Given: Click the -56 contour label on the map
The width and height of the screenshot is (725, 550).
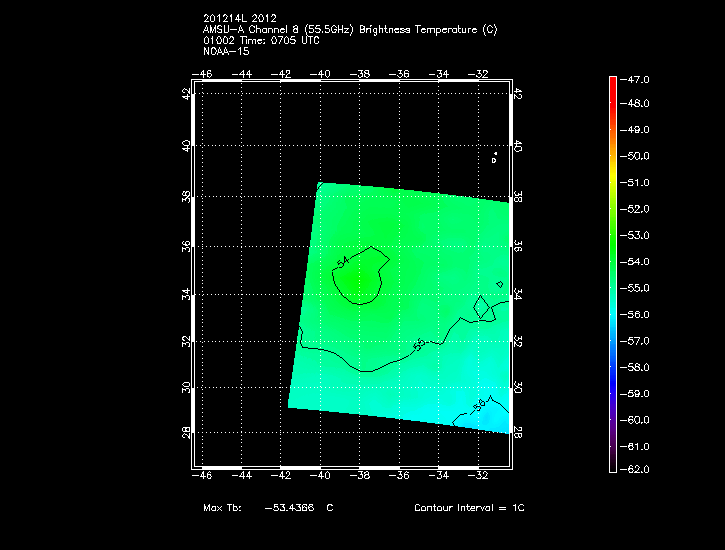Looking at the screenshot, I should [x=478, y=405].
